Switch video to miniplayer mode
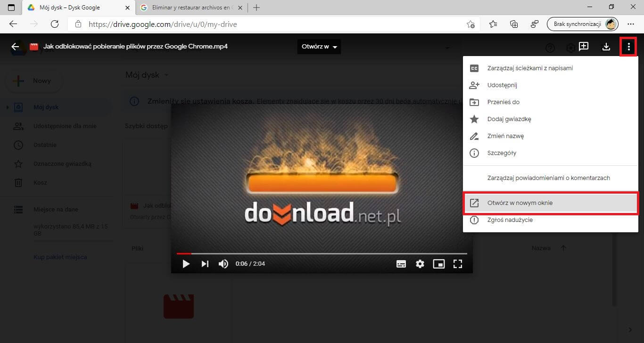 pyautogui.click(x=439, y=264)
